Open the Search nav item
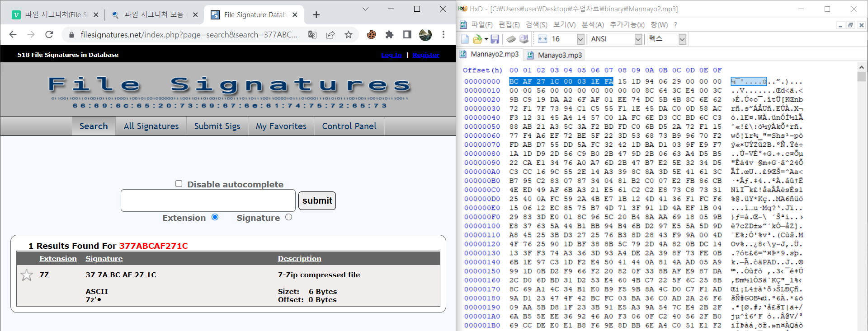Image resolution: width=868 pixels, height=331 pixels. click(94, 126)
